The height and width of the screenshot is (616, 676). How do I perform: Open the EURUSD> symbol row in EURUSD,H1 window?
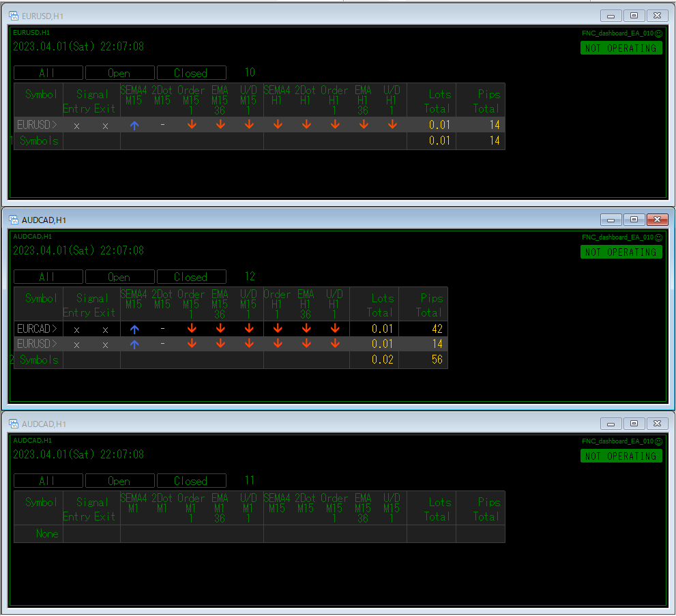pyautogui.click(x=38, y=125)
